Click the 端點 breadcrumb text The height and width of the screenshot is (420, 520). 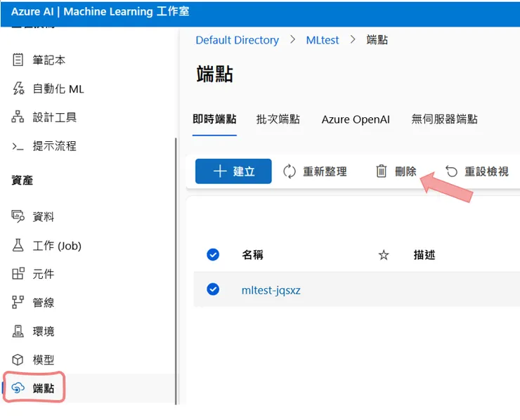pos(377,40)
